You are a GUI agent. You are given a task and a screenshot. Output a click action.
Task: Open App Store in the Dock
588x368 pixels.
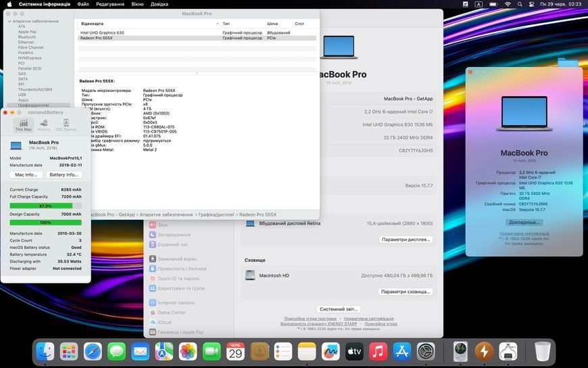(402, 352)
